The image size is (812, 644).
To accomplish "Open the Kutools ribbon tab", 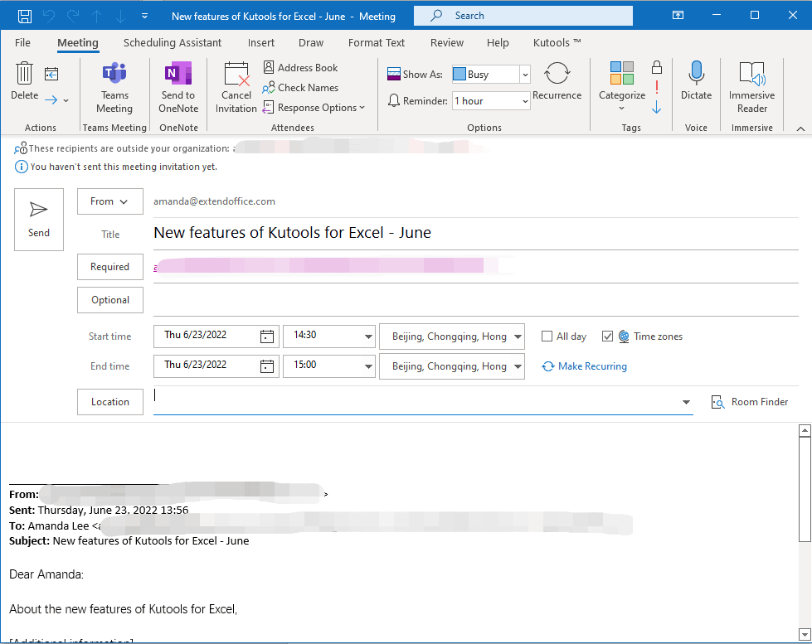I will [554, 42].
